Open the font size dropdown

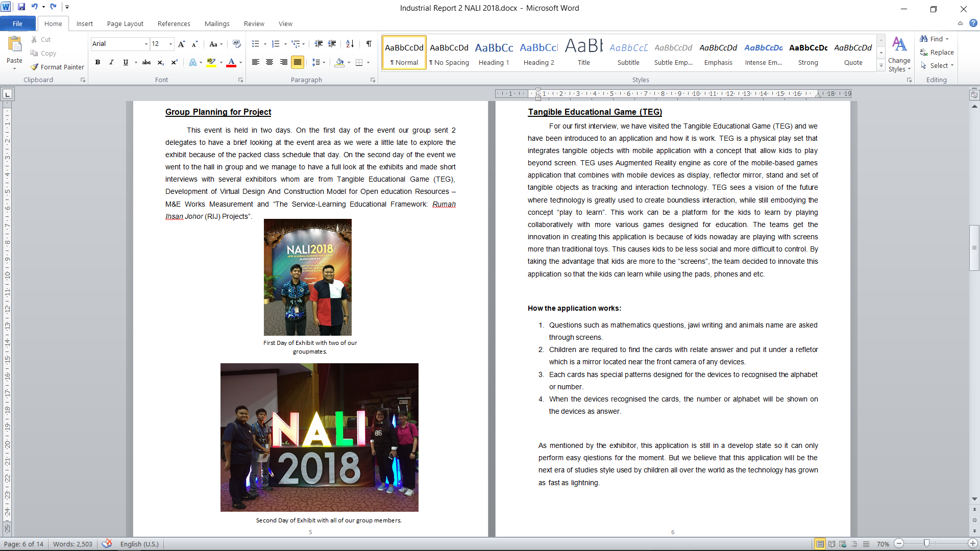click(170, 44)
